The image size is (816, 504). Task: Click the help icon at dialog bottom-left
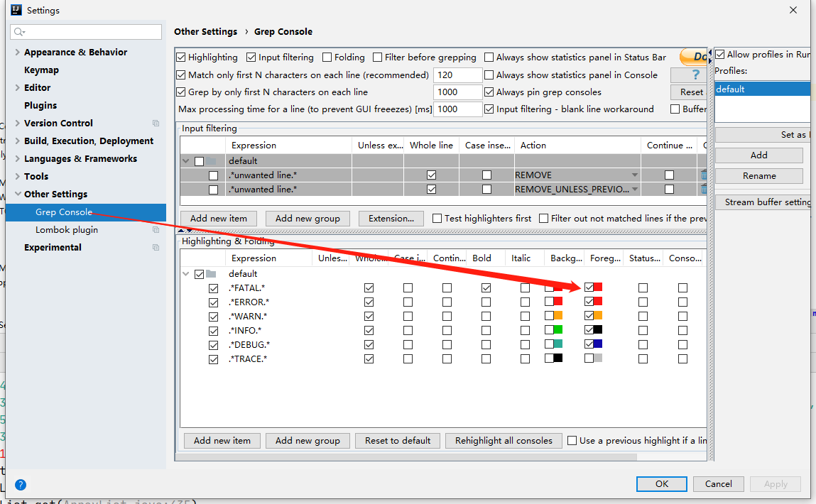click(x=20, y=485)
